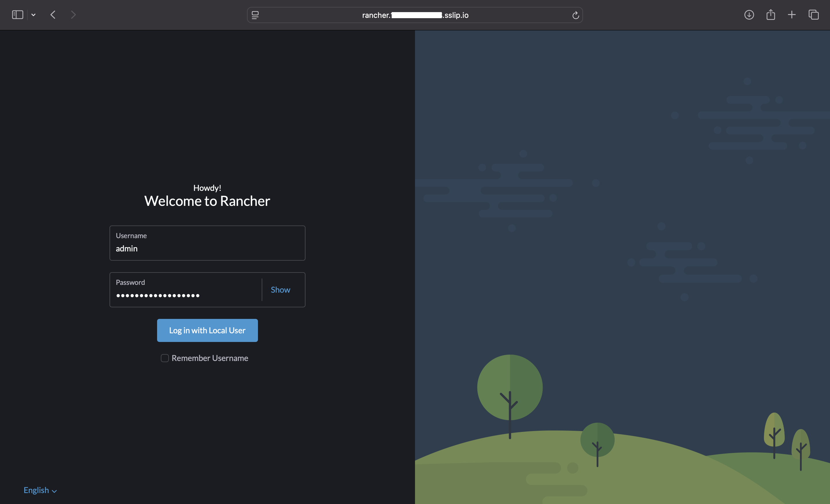The width and height of the screenshot is (830, 504).
Task: Reload the Rancher login page
Action: pyautogui.click(x=575, y=15)
